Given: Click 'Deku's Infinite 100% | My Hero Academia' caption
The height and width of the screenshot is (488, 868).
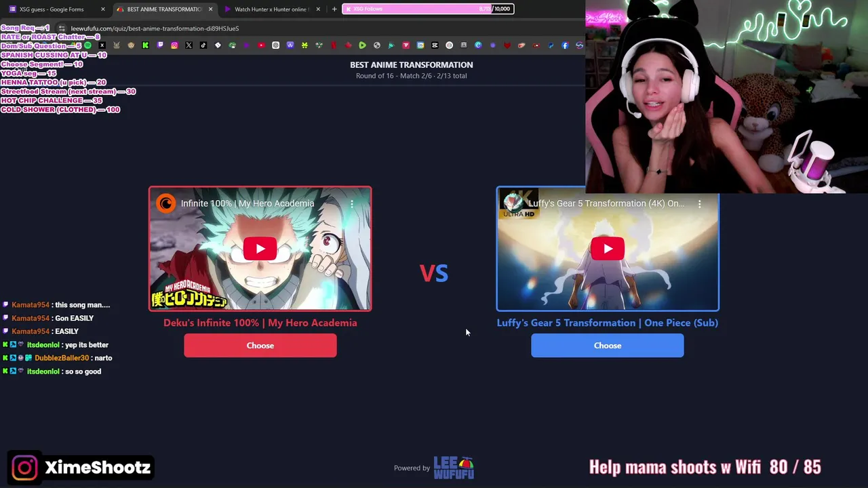Looking at the screenshot, I should pyautogui.click(x=260, y=323).
